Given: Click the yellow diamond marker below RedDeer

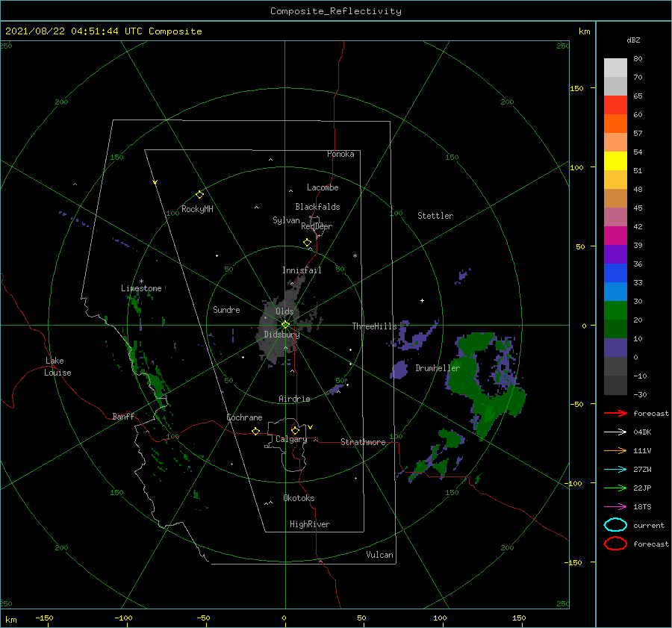Looking at the screenshot, I should coord(307,242).
